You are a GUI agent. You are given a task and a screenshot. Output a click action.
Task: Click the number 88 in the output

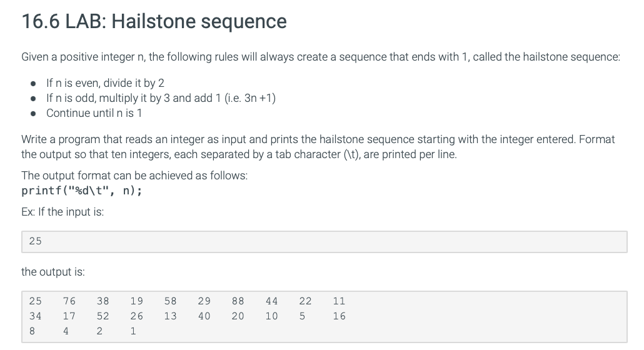click(238, 301)
